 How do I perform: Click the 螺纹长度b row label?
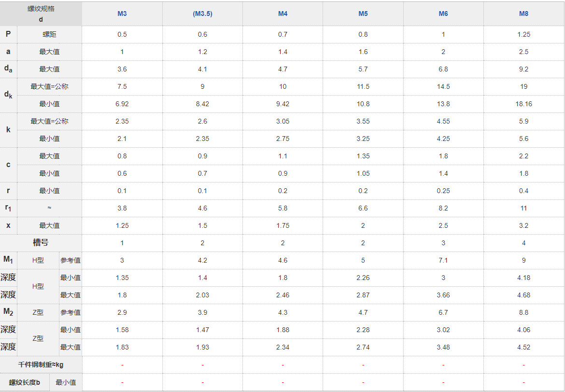pos(25,382)
